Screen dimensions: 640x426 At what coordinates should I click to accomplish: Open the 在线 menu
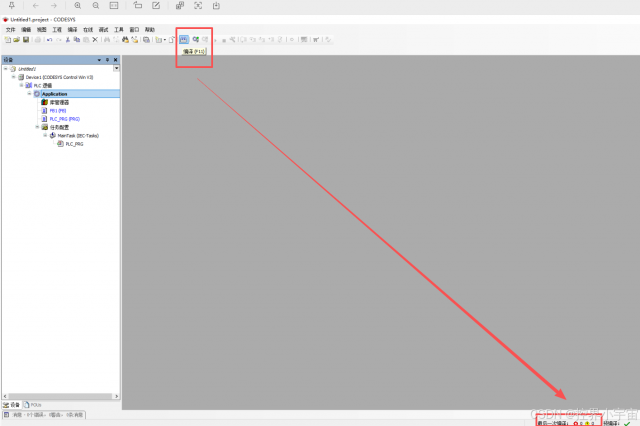[x=88, y=29]
